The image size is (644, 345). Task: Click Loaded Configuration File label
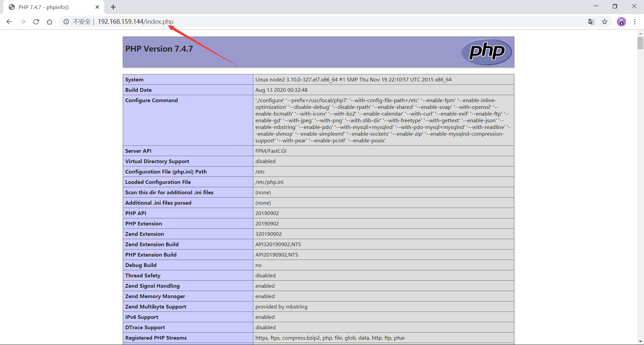pos(158,182)
